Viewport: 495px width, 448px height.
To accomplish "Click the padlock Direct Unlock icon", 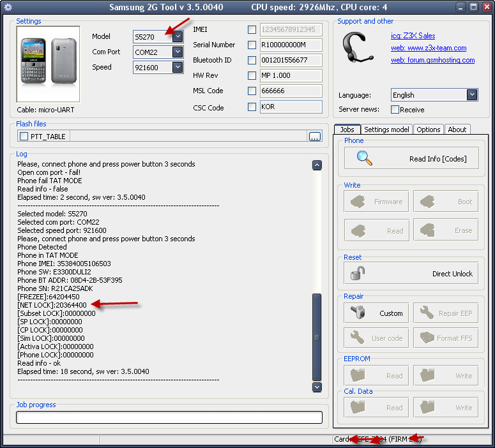I will [x=358, y=273].
